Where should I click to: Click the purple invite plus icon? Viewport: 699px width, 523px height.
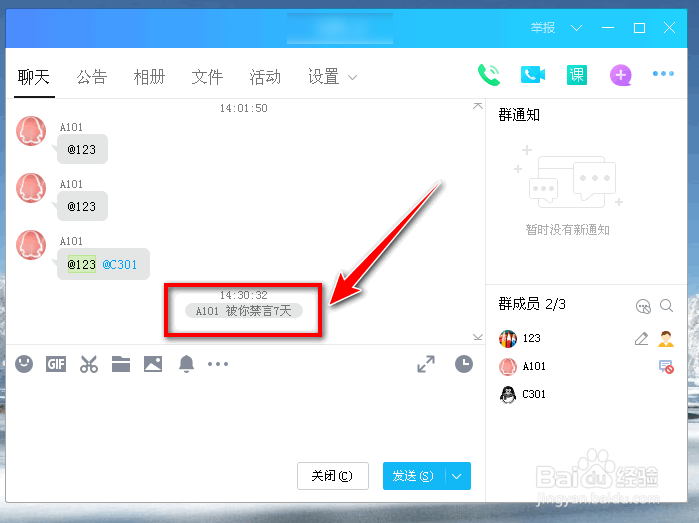tap(621, 75)
